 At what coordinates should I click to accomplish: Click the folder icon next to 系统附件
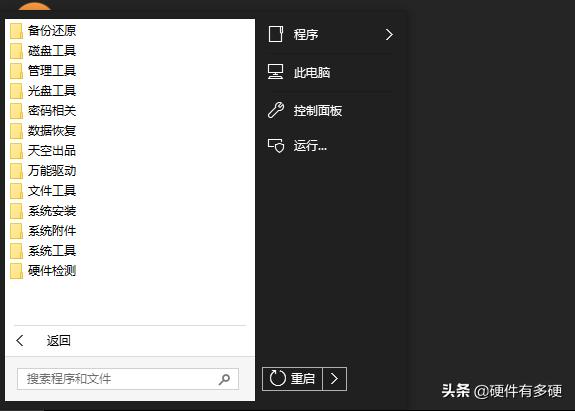pos(17,231)
